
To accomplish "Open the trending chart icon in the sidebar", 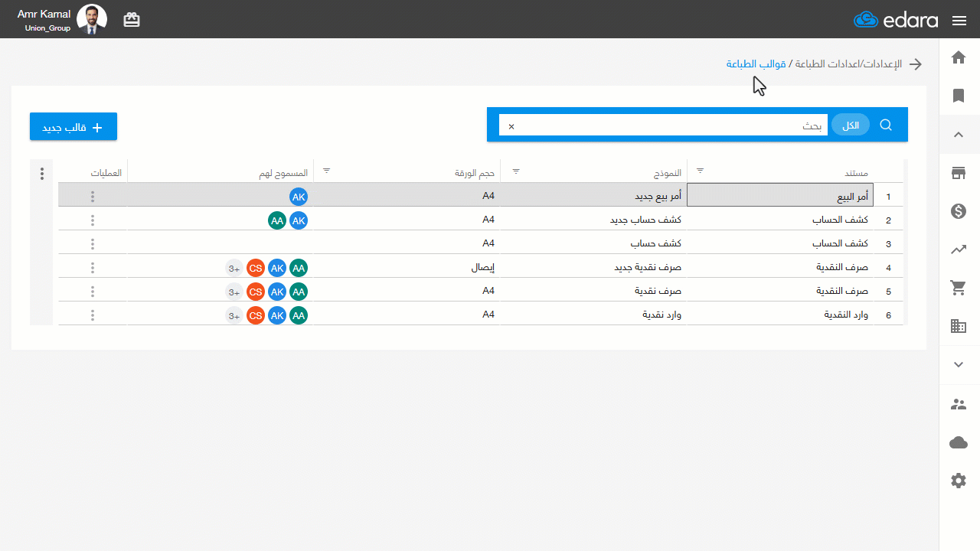I will [x=959, y=249].
